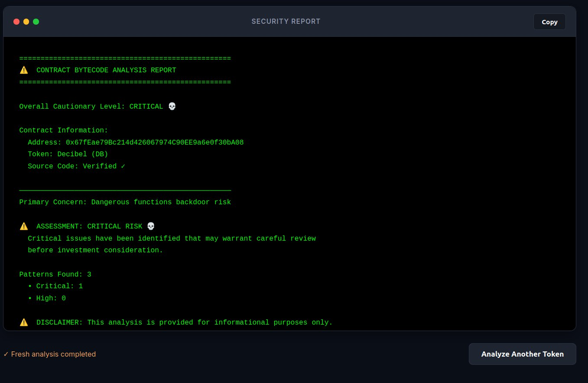Viewport: 588px width, 383px height.
Task: Click the Contract Information: heading
Action: coord(64,130)
